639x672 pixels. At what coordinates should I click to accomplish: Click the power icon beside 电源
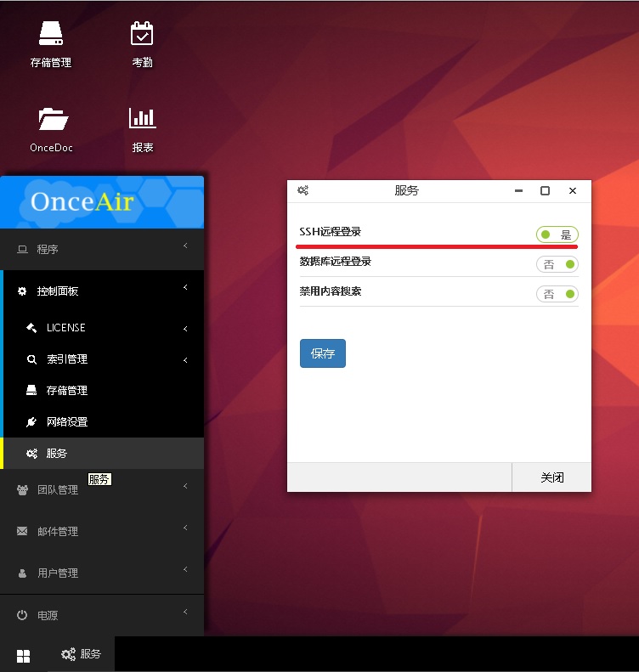22,615
